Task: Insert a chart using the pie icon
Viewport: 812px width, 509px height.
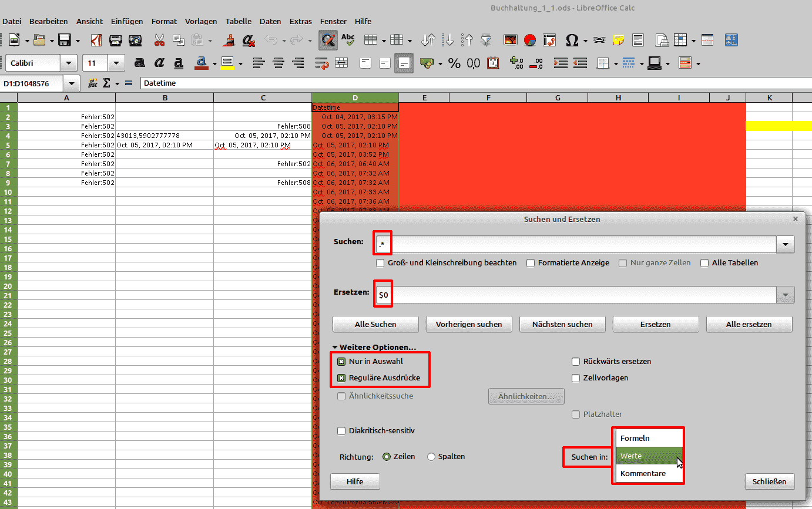Action: click(530, 41)
